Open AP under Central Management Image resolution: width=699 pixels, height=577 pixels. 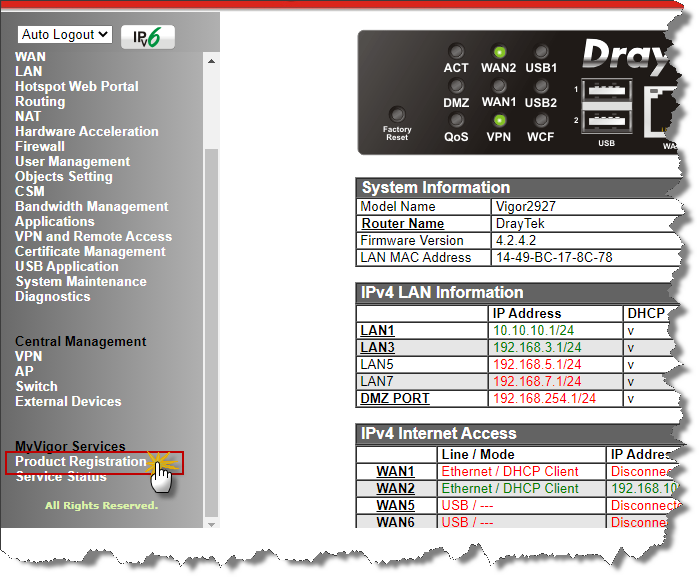coord(24,371)
